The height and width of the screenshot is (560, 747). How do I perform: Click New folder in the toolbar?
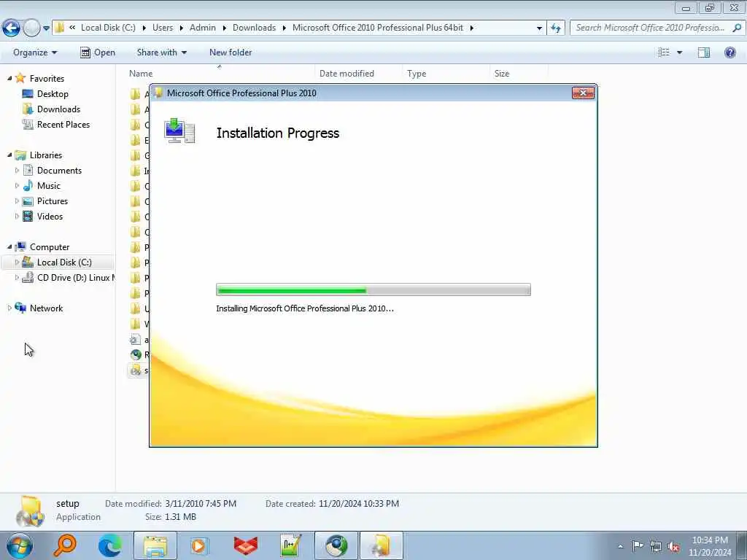[231, 52]
